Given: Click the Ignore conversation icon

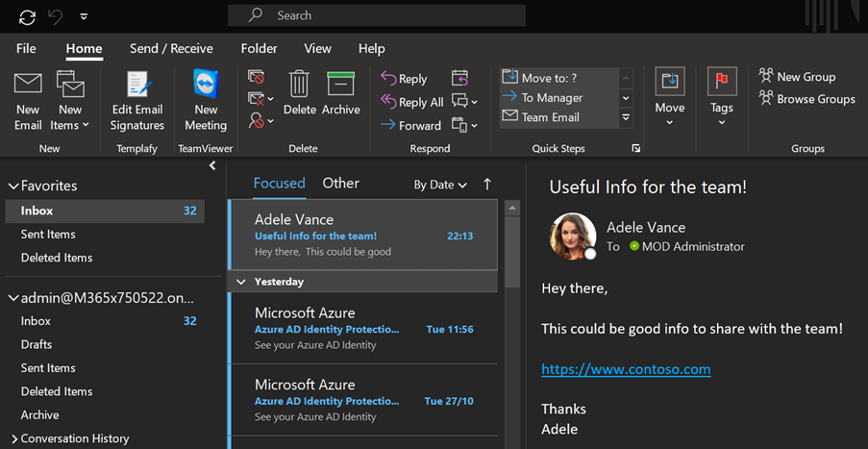Looking at the screenshot, I should tap(257, 76).
